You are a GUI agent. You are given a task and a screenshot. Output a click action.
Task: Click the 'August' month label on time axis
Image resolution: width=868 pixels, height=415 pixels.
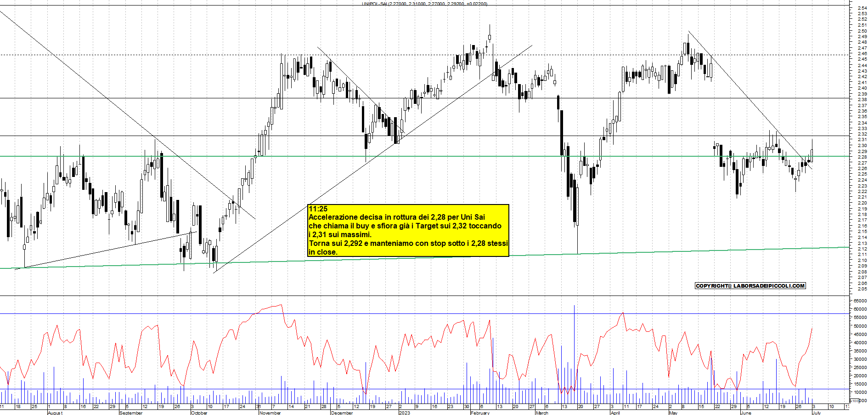point(55,413)
